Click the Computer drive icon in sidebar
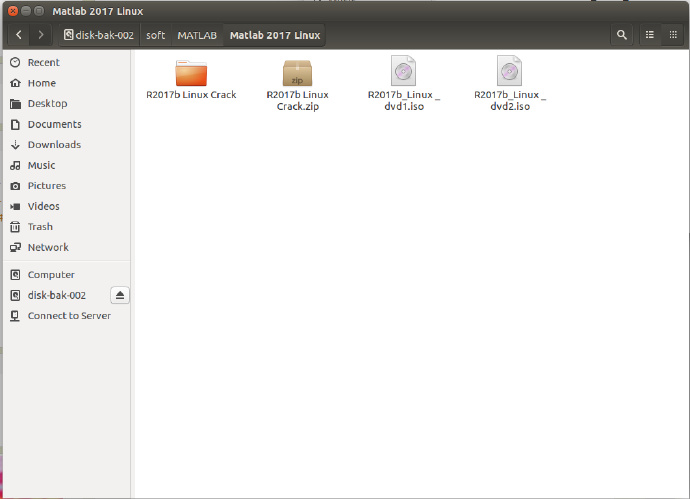The image size is (690, 499). click(x=15, y=275)
